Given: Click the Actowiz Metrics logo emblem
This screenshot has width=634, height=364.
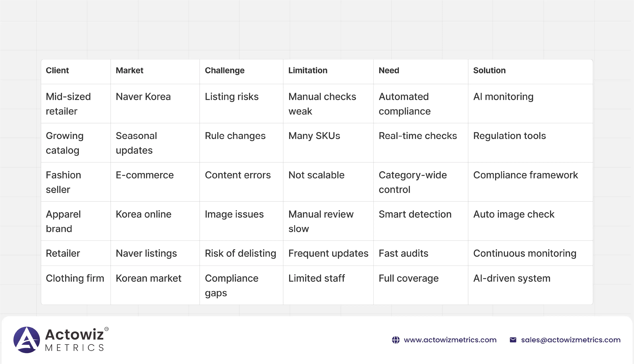Looking at the screenshot, I should click(x=26, y=340).
